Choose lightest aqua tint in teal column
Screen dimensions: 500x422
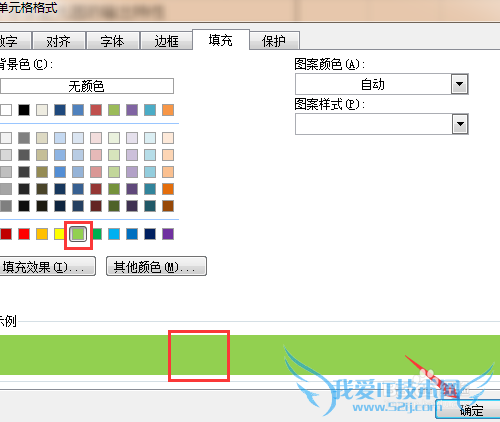[x=150, y=138]
